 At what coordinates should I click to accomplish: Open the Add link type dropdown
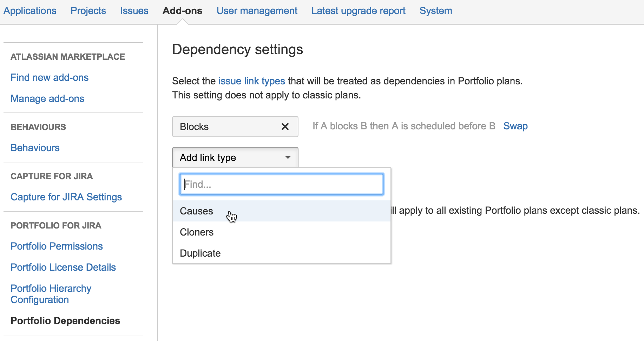pyautogui.click(x=235, y=157)
